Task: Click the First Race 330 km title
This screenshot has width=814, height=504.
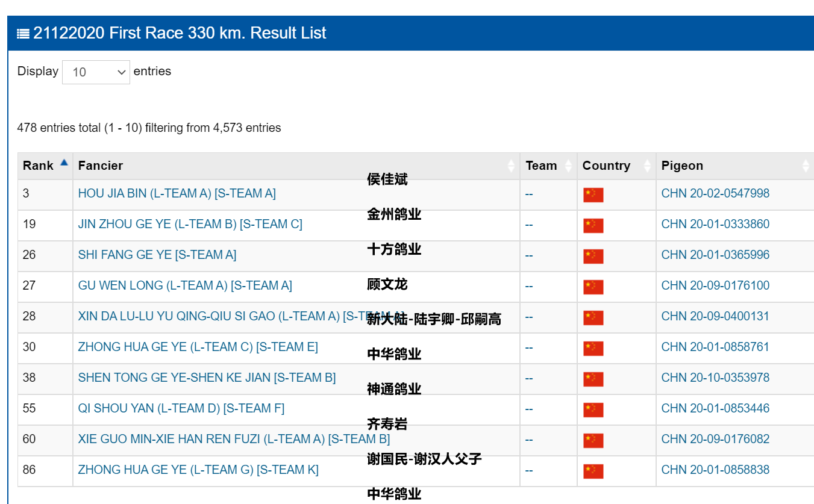Action: tap(180, 33)
